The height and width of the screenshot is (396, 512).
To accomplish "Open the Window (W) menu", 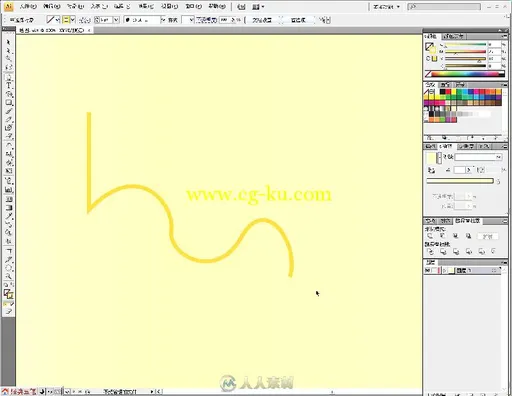I will tap(194, 6).
